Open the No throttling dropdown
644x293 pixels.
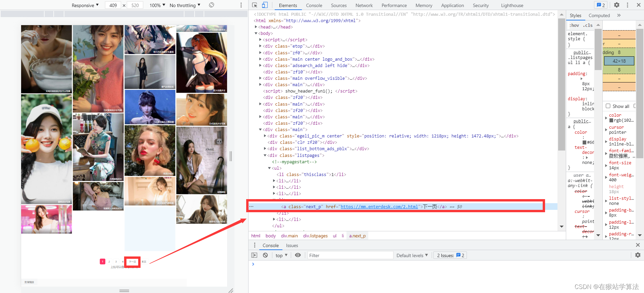pos(185,5)
